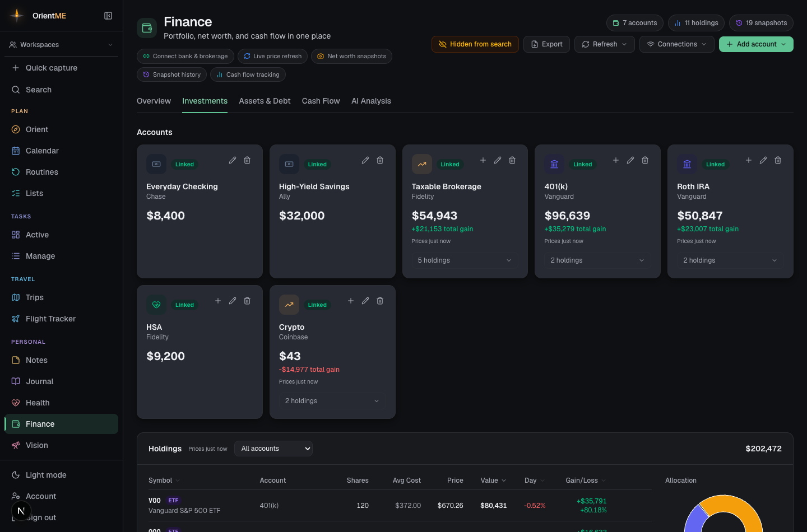The height and width of the screenshot is (532, 807).
Task: Sort holdings by Symbol column
Action: coord(164,480)
